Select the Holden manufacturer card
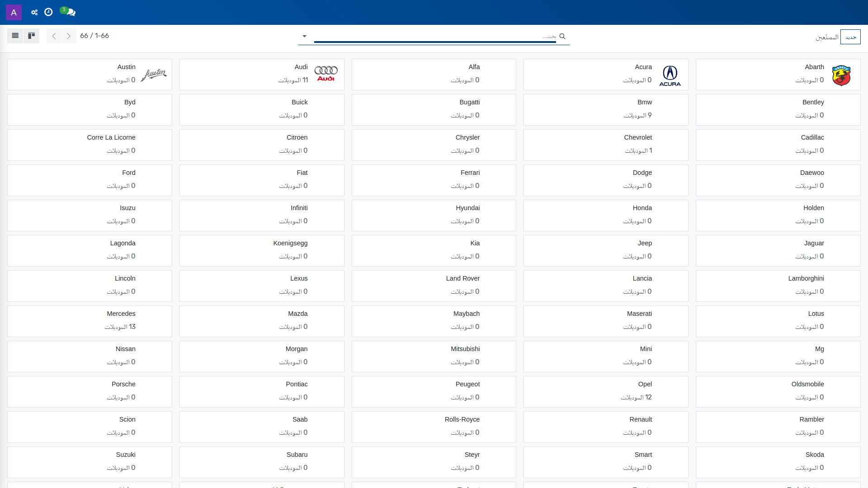868x488 pixels. tap(778, 216)
